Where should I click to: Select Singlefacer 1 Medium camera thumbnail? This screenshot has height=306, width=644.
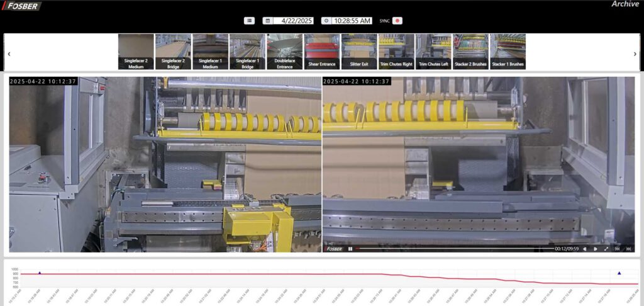pyautogui.click(x=210, y=52)
